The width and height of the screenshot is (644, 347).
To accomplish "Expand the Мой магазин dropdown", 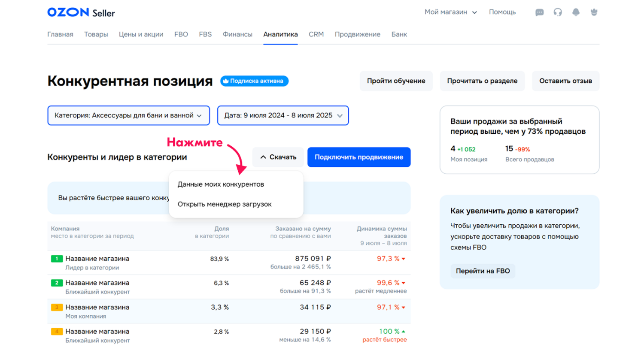I will [x=450, y=12].
